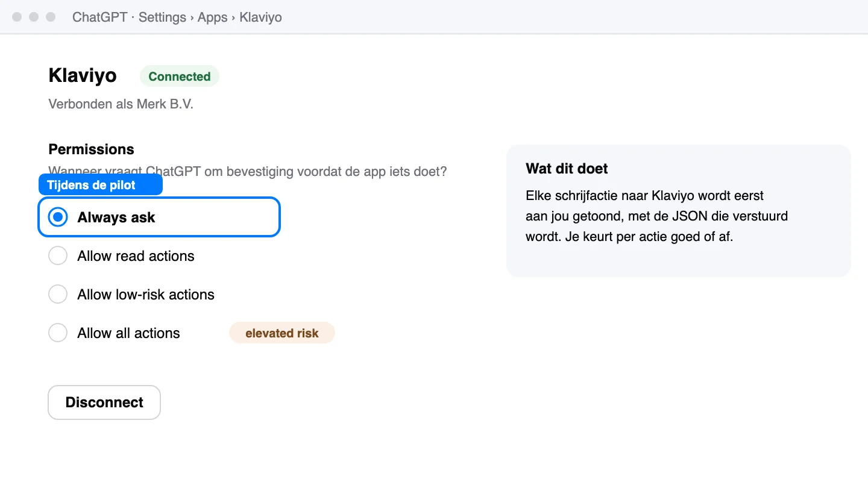Image resolution: width=868 pixels, height=482 pixels.
Task: Click 'Verbonden als Merk B.V.' text
Action: (121, 104)
